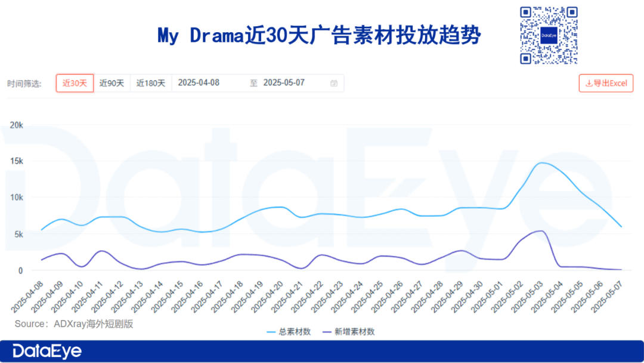Click the 导出Excel button
The width and height of the screenshot is (644, 363).
606,84
